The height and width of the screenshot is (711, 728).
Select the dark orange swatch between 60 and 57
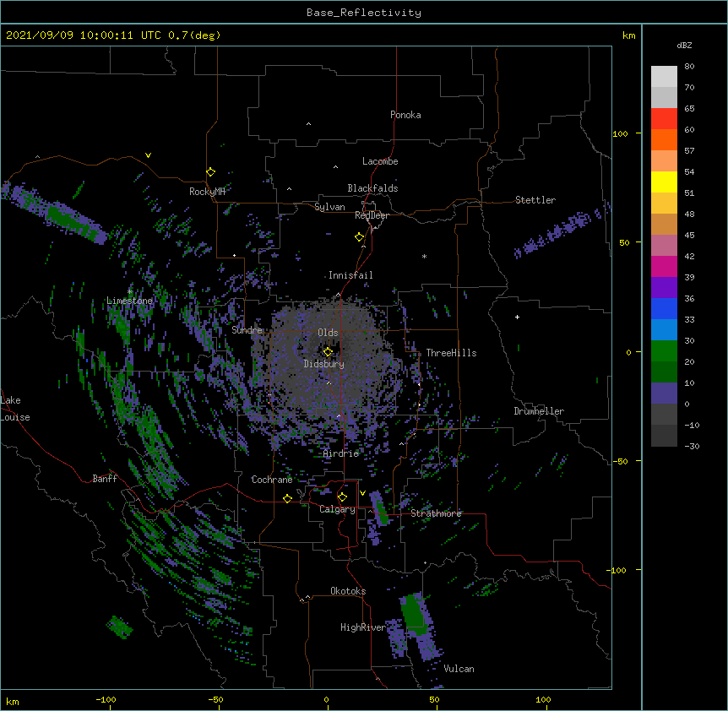coord(664,139)
